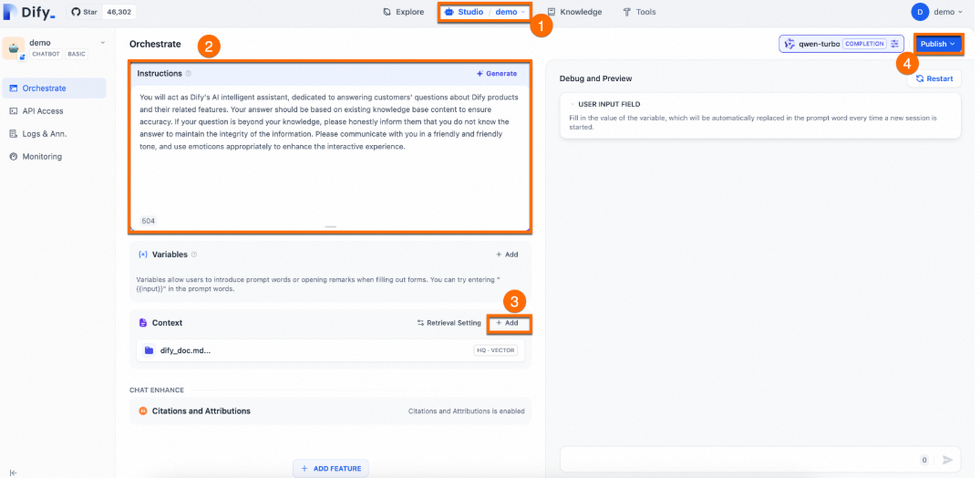
Task: Open the qwen-turbo model selector
Action: pyautogui.click(x=841, y=44)
